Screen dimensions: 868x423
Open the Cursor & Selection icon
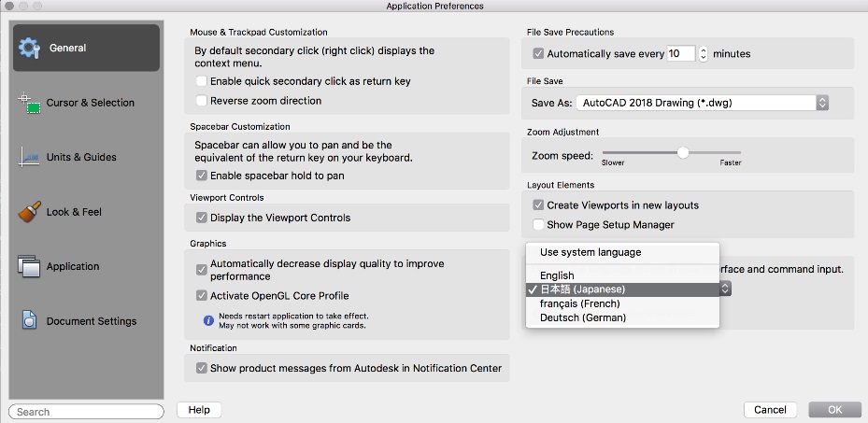point(30,103)
